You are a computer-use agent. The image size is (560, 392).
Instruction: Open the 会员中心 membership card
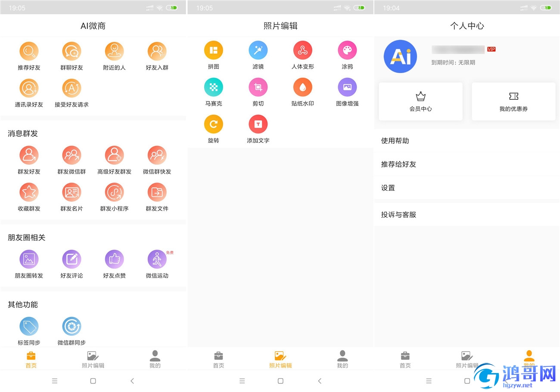tap(421, 102)
